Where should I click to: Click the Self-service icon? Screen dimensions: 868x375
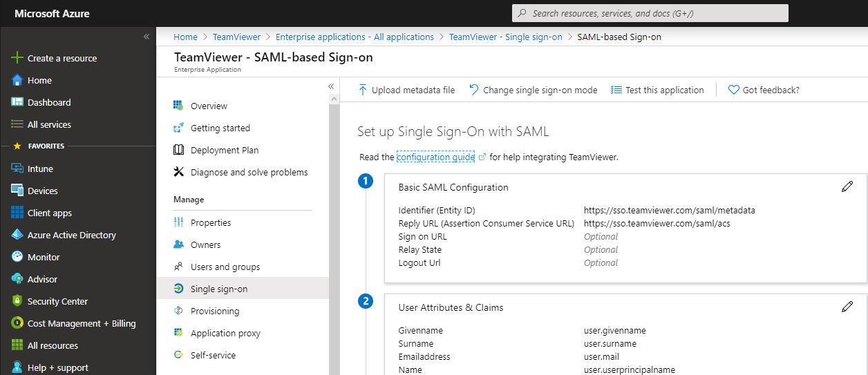tap(178, 355)
